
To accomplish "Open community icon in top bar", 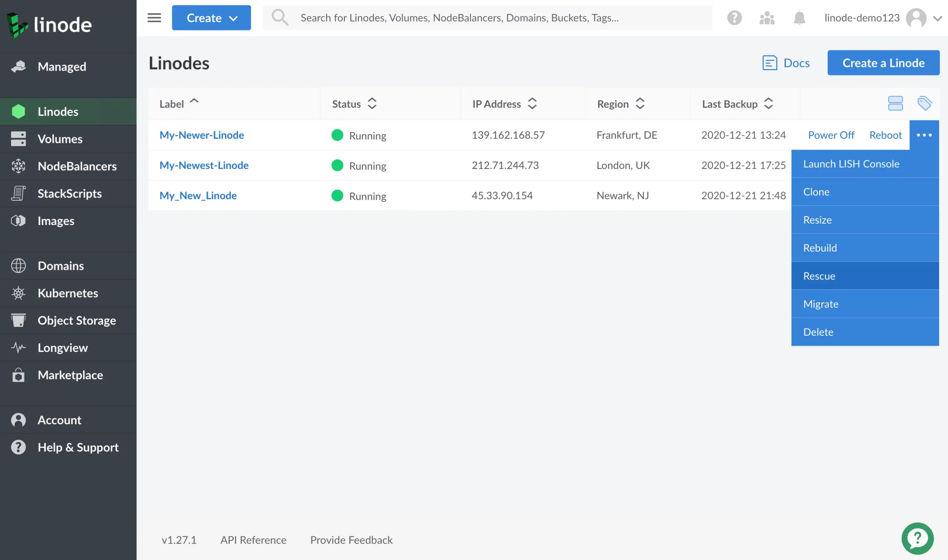I will [x=767, y=17].
